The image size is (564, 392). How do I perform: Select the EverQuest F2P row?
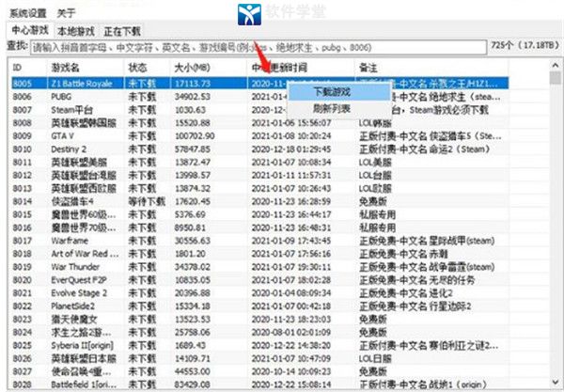(259, 280)
